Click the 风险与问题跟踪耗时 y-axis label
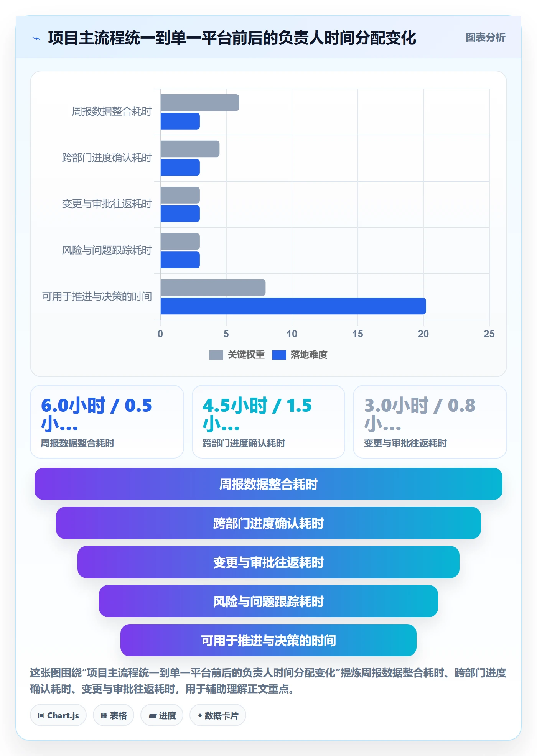This screenshot has width=537, height=756. point(107,250)
